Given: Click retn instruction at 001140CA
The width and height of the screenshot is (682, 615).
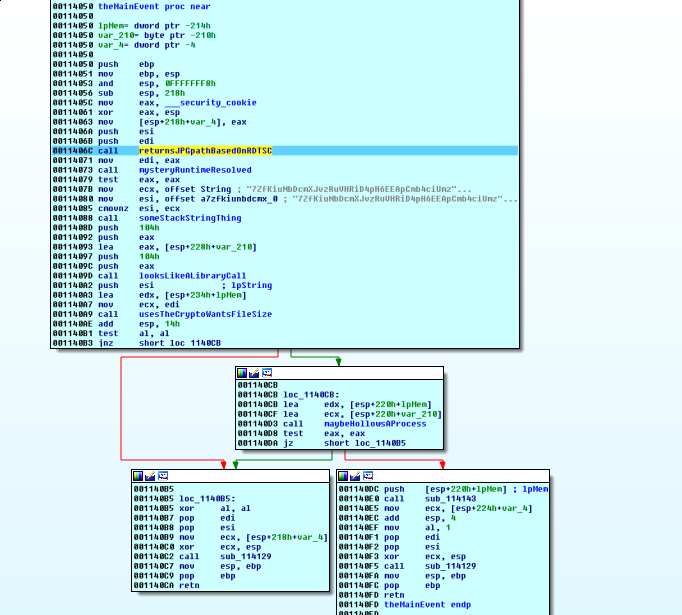Looking at the screenshot, I should click(x=189, y=585).
